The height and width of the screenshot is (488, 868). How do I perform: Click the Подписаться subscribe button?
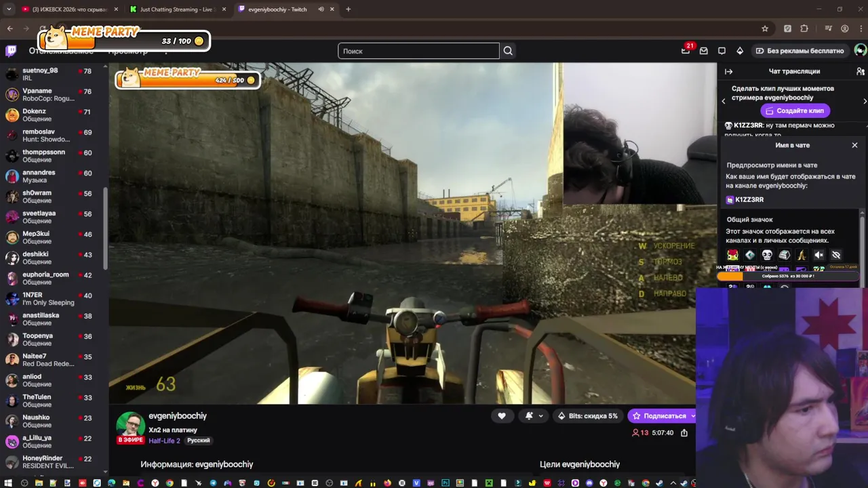662,416
